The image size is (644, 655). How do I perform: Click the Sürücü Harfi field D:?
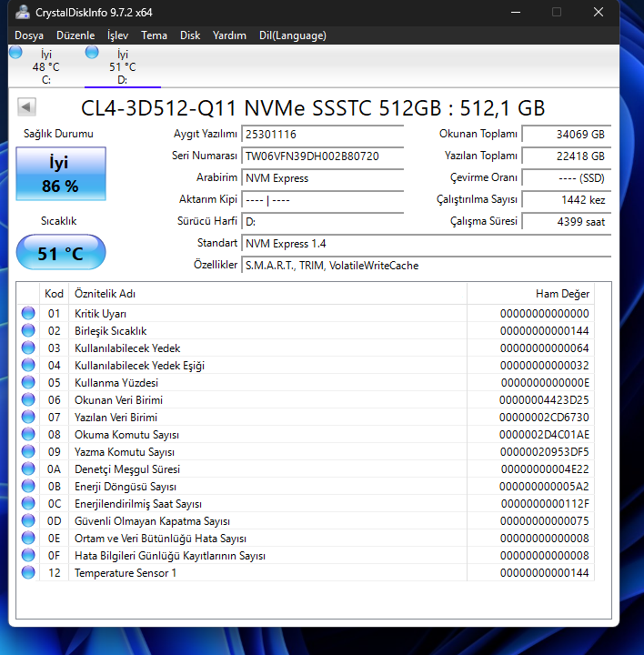[322, 222]
